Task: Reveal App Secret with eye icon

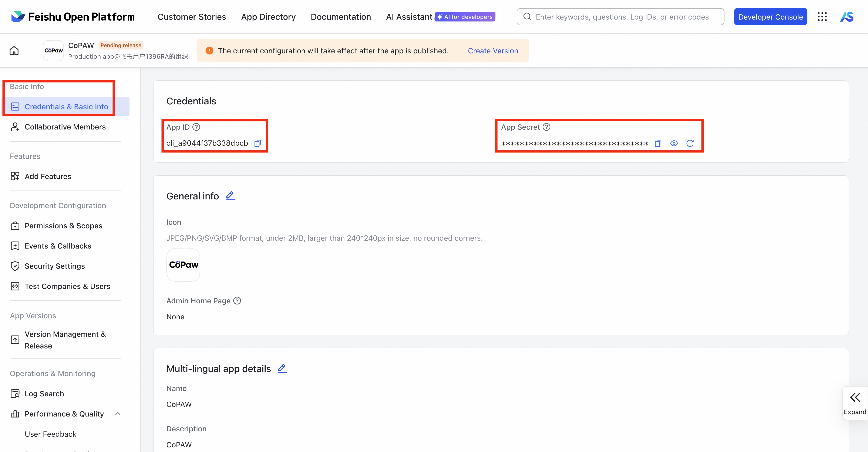Action: tap(674, 143)
